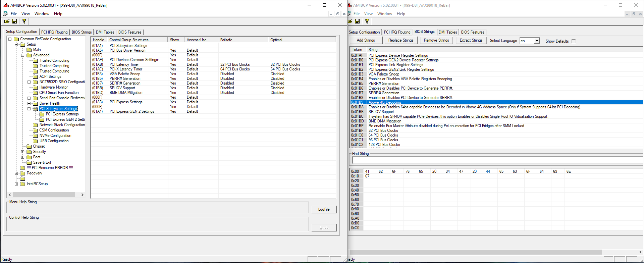The width and height of the screenshot is (644, 263).
Task: Click the 'Token' column header in right window
Action: (x=358, y=50)
